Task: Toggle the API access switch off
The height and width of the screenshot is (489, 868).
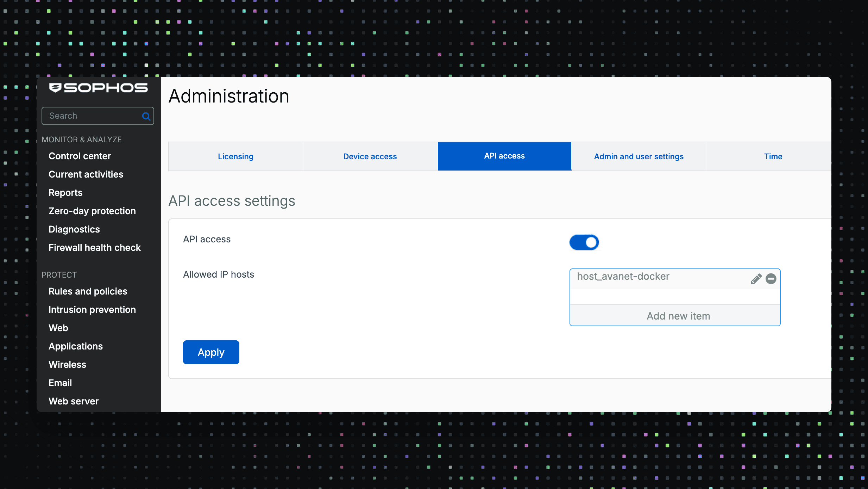Action: pos(584,242)
